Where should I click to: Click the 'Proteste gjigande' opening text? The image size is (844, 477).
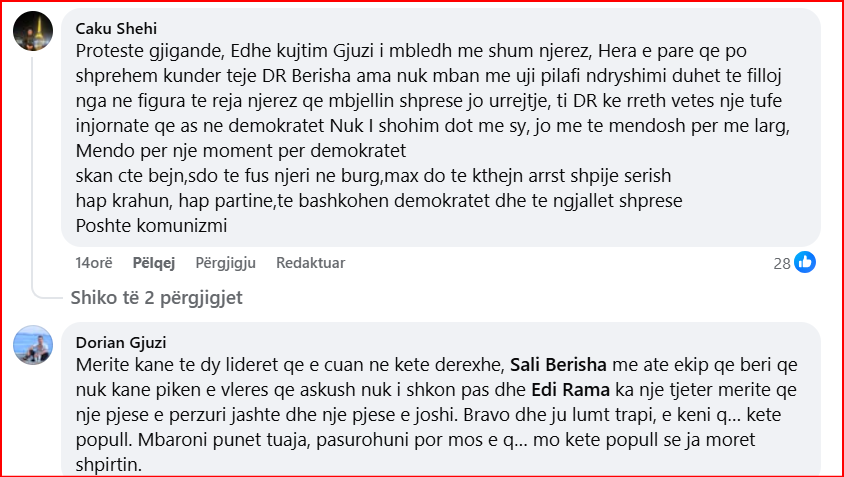click(x=137, y=50)
